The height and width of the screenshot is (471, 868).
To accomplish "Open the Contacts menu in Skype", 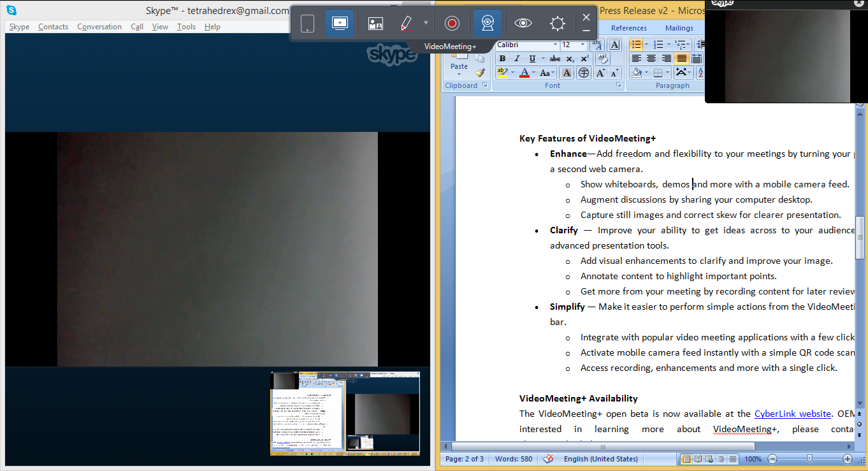I will pos(53,27).
